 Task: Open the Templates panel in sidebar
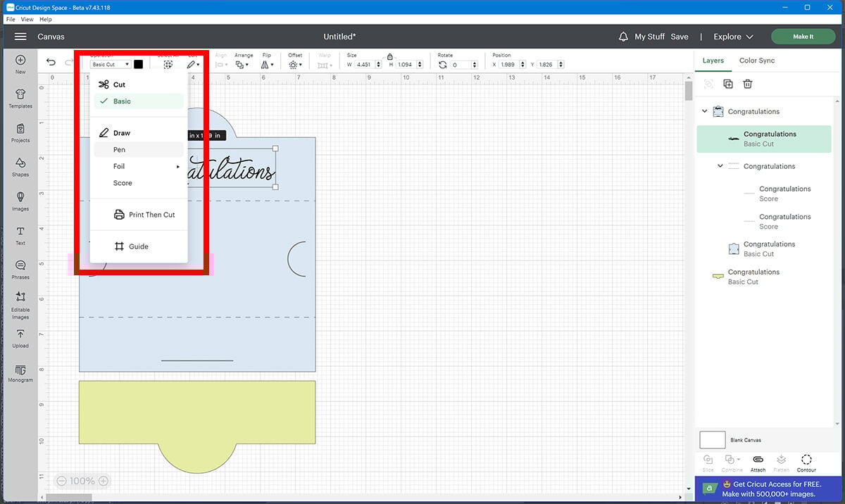point(20,98)
